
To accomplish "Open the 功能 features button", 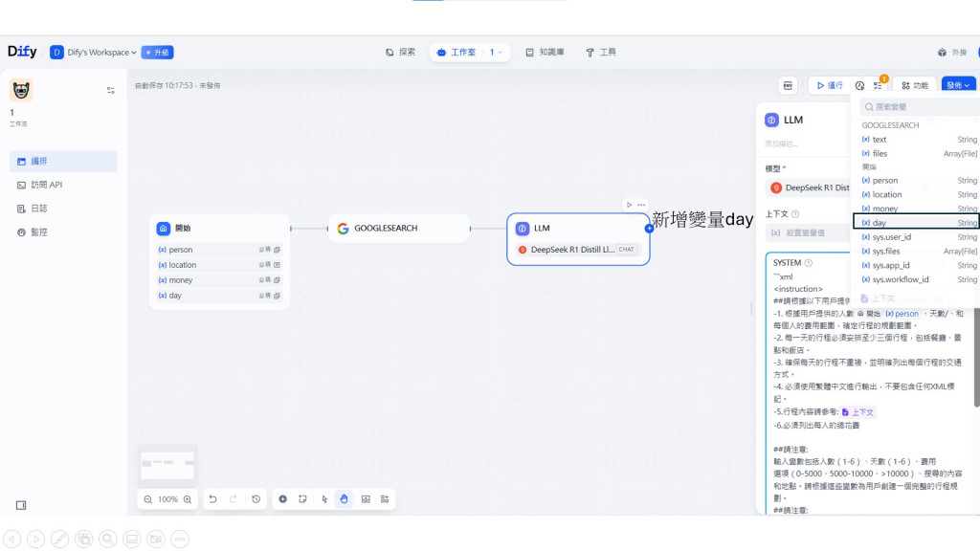I will click(x=914, y=85).
